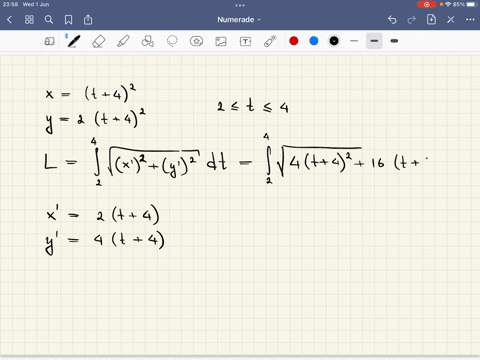Choose the red pen color
The image size is (480, 360).
click(x=294, y=41)
